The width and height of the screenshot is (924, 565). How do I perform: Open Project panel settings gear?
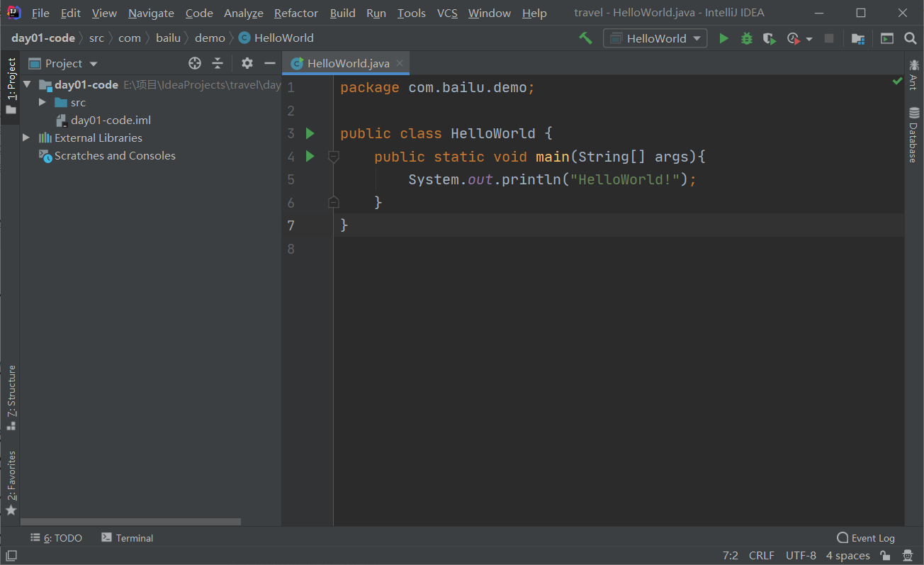coord(247,63)
